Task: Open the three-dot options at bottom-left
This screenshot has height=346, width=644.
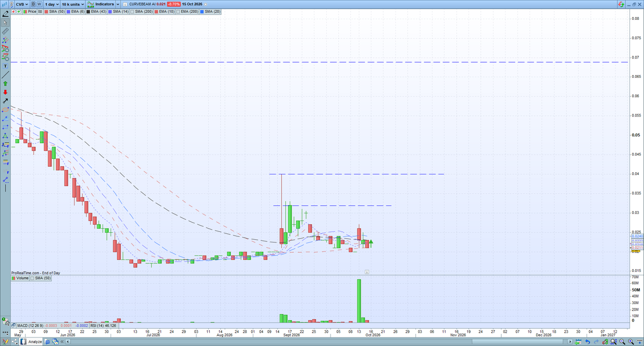Action: point(6,333)
